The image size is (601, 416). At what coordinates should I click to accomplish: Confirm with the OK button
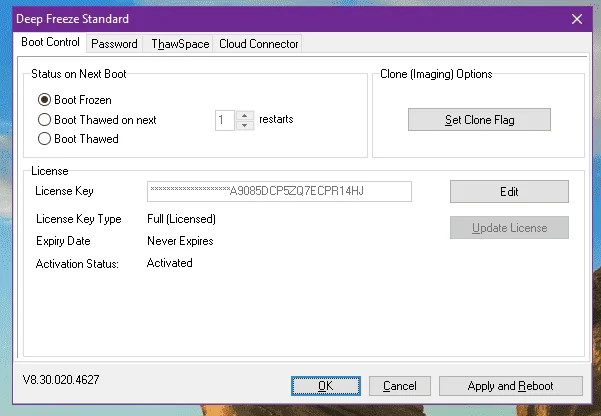tap(325, 386)
